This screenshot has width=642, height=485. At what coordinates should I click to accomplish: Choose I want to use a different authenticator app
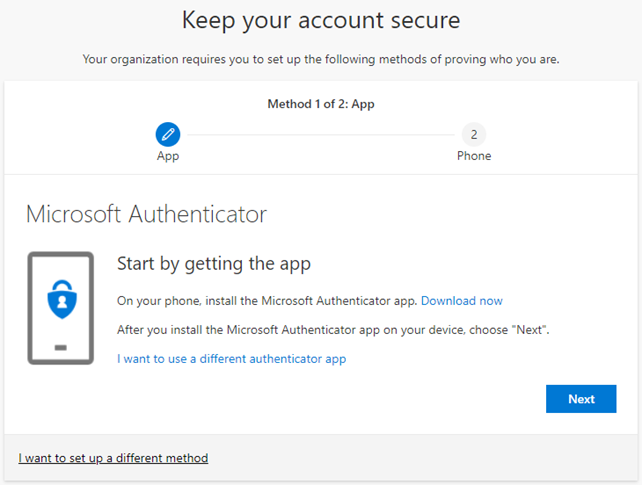tap(231, 358)
